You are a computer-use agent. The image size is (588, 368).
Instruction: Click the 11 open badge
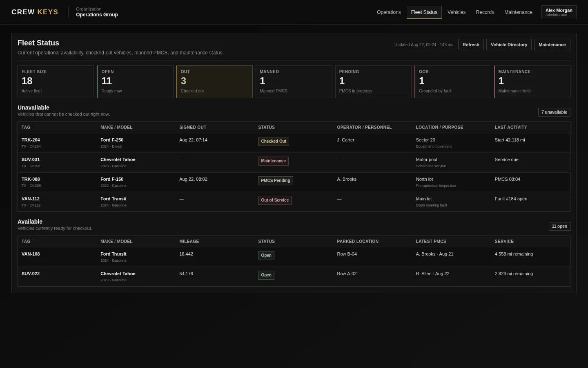pyautogui.click(x=559, y=226)
